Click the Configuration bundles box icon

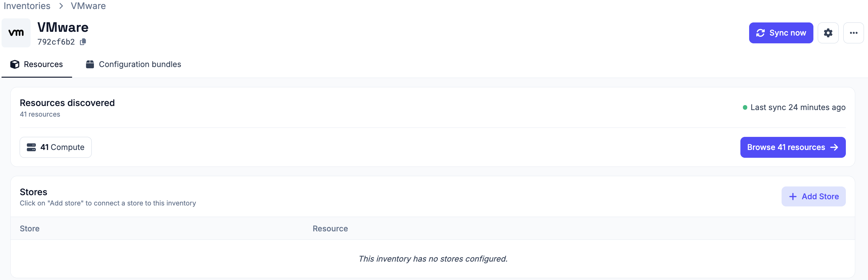(90, 64)
